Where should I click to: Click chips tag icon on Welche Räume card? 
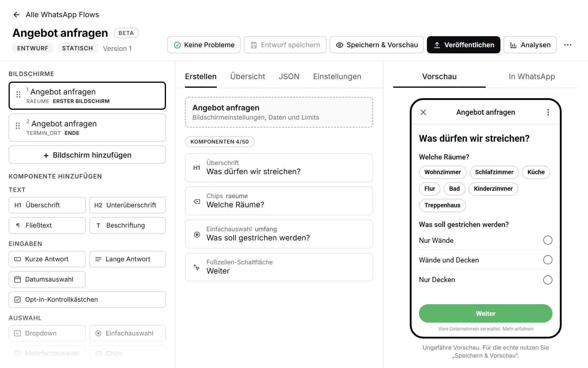coord(197,201)
